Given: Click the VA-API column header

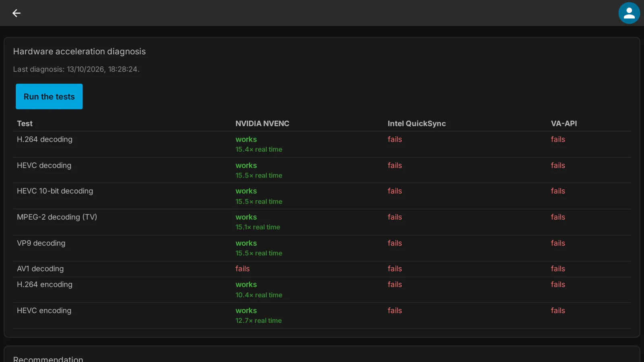Looking at the screenshot, I should pos(564,123).
